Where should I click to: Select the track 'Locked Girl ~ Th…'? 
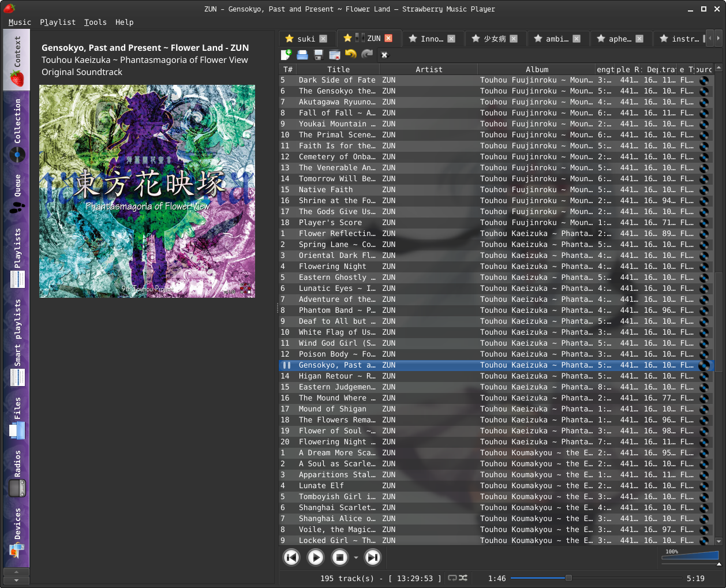[496, 541]
